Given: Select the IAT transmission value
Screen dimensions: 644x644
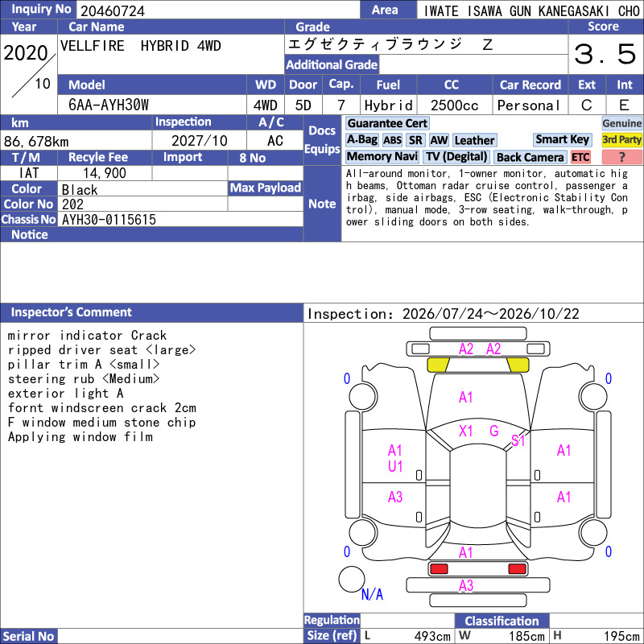Looking at the screenshot, I should (29, 173).
